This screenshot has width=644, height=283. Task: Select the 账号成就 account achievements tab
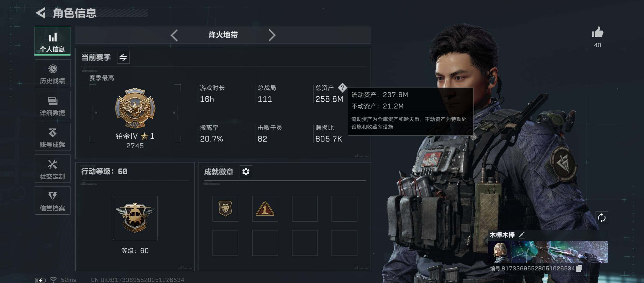(x=52, y=137)
